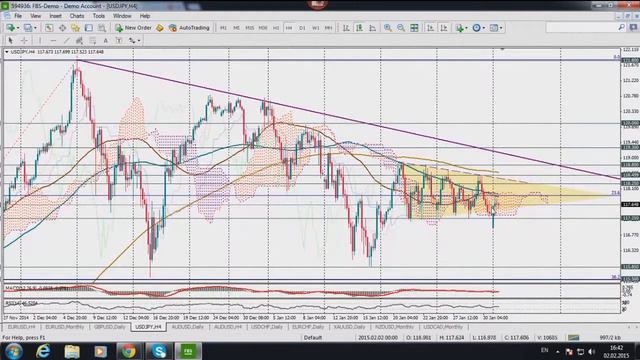The image size is (640, 360).
Task: Toggle the AutoTrading button
Action: click(189, 28)
